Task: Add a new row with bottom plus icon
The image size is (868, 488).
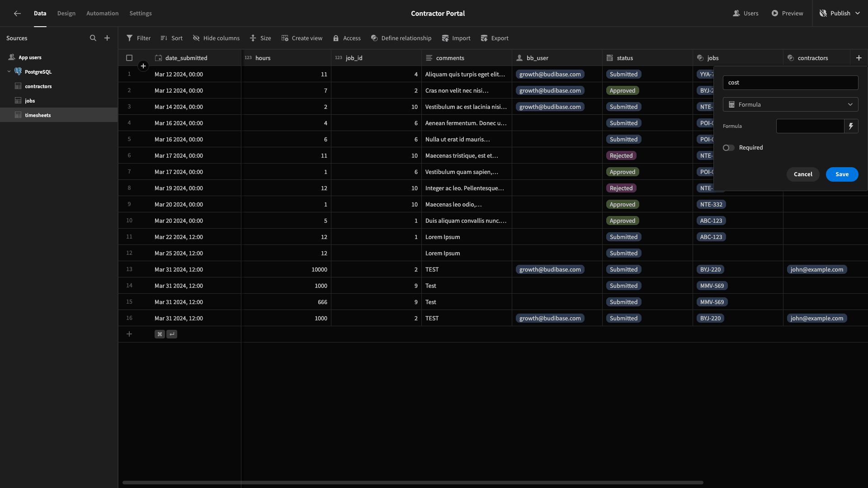Action: pyautogui.click(x=129, y=334)
